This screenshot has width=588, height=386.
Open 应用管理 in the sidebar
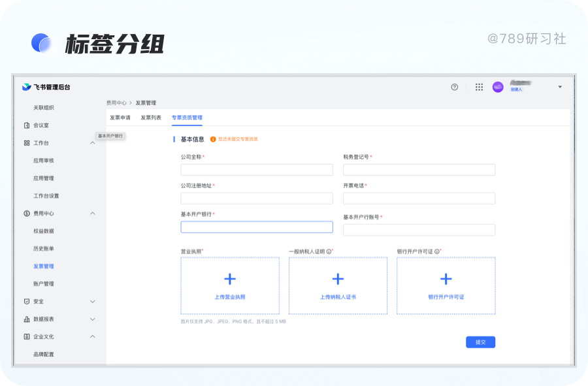pos(44,178)
